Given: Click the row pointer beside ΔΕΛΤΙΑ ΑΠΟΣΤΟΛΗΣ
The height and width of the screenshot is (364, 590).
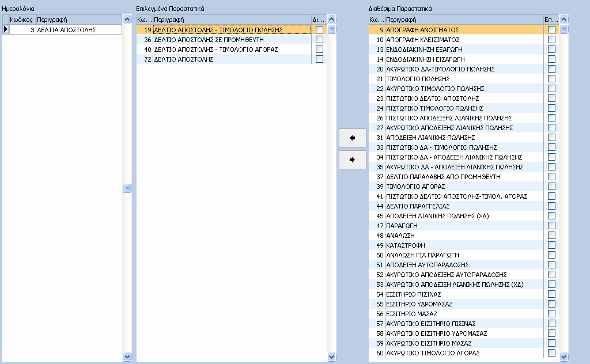Looking at the screenshot, I should pos(6,29).
